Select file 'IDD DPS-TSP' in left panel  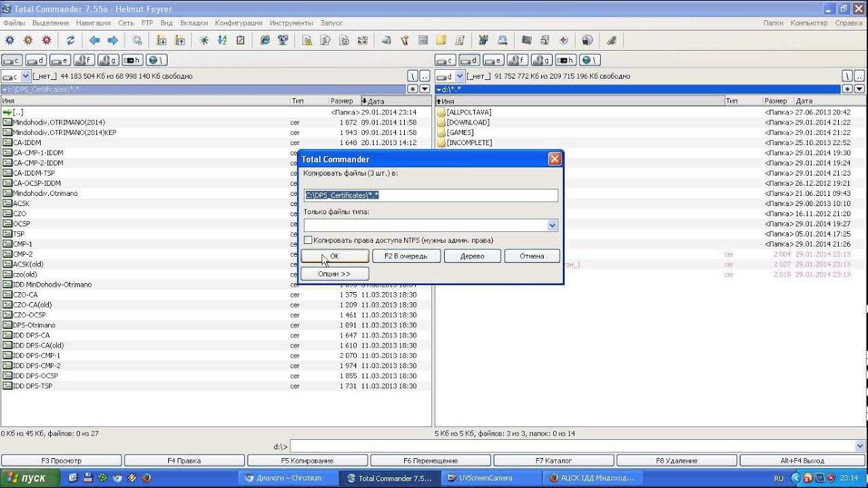pos(216,386)
